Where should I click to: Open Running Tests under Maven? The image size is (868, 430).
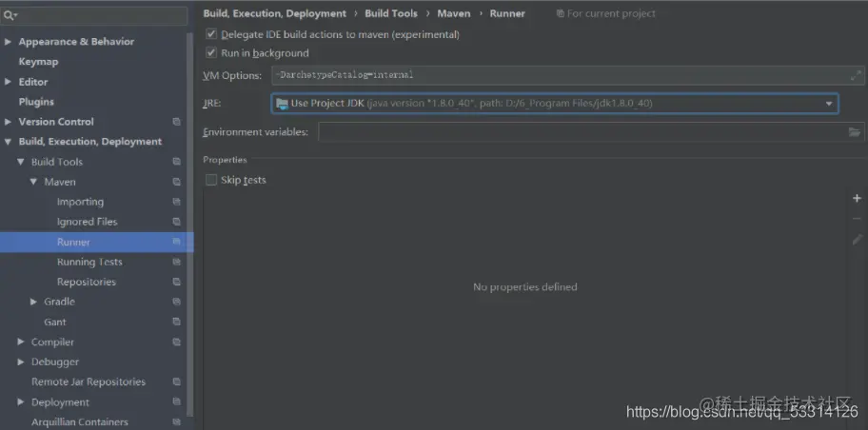(89, 262)
